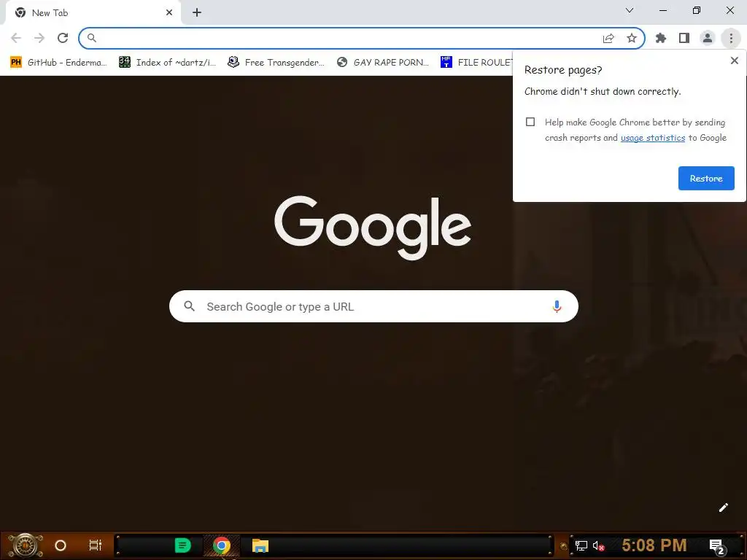This screenshot has height=560, width=747.
Task: Open Task View on taskbar
Action: pyautogui.click(x=96, y=545)
